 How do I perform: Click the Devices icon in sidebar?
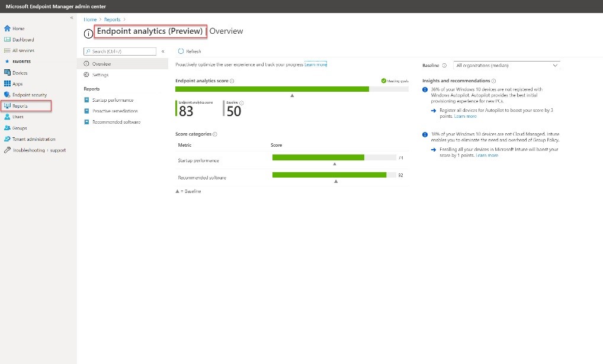[7, 72]
